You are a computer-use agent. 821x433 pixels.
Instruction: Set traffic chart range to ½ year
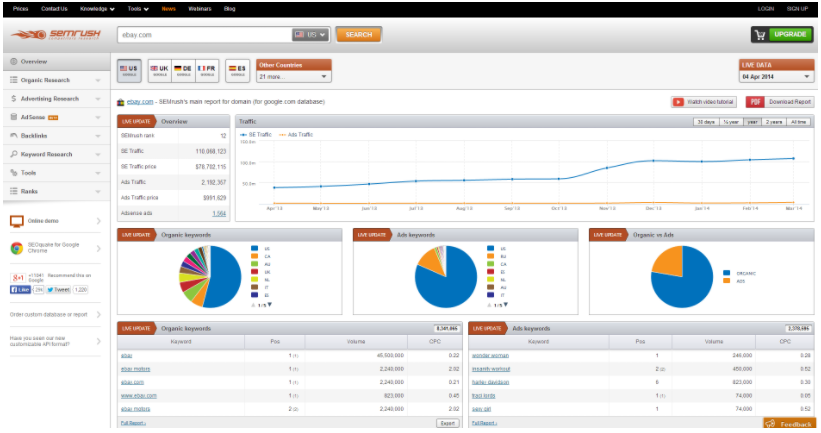pyautogui.click(x=731, y=122)
